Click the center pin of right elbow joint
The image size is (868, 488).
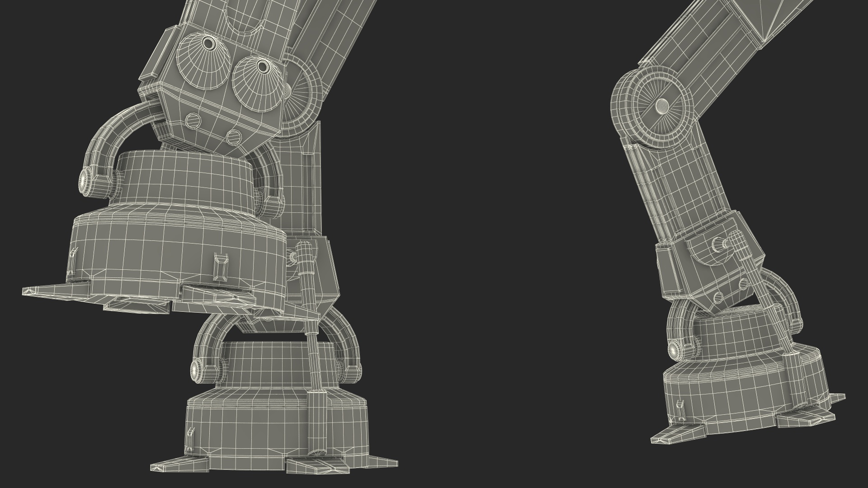(x=662, y=106)
